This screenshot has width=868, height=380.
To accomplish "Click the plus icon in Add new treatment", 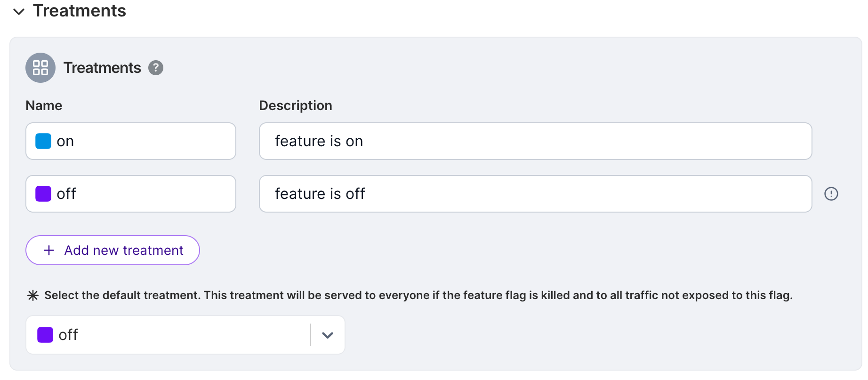I will [49, 250].
